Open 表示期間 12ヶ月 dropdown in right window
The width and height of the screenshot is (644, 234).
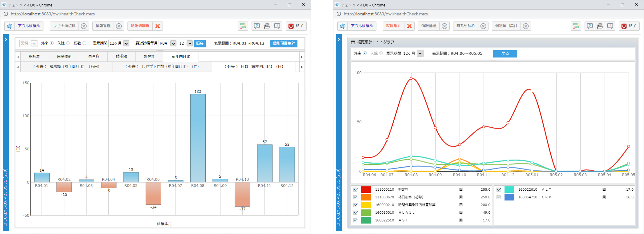[x=413, y=53]
